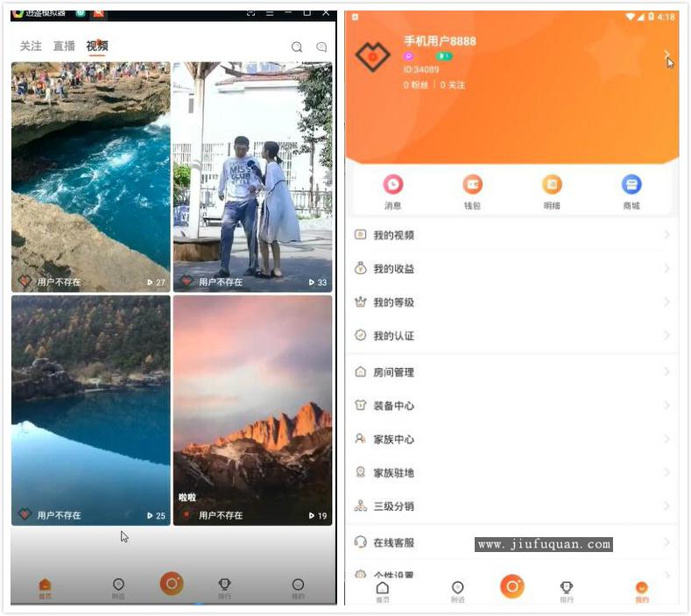Expand the 房间管理 row chevron
The width and height of the screenshot is (691, 616).
pyautogui.click(x=666, y=372)
